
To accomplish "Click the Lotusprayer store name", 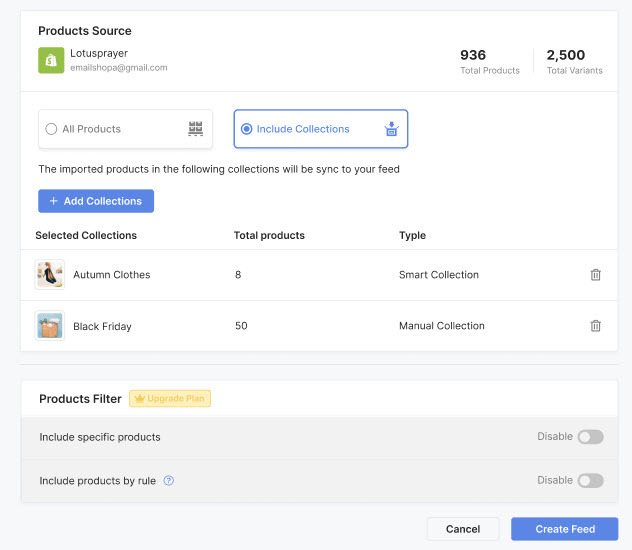I will point(99,53).
